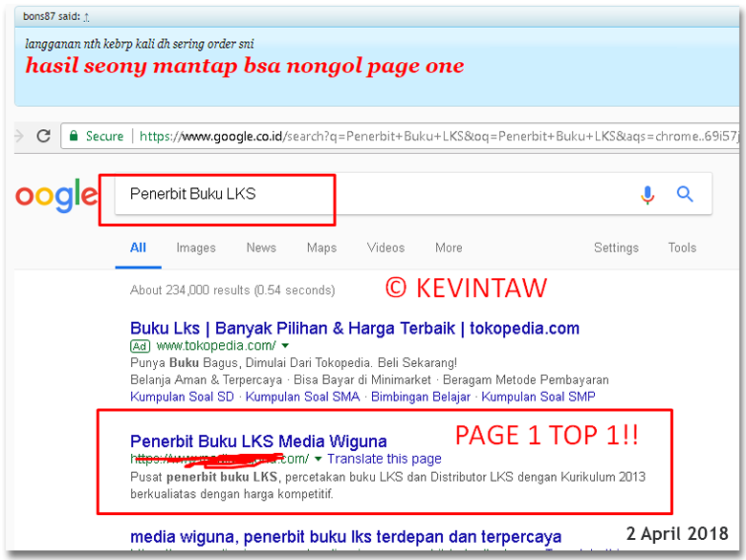Screen dimensions: 746x560
Task: Click the browser forward arrow
Action: (x=19, y=136)
